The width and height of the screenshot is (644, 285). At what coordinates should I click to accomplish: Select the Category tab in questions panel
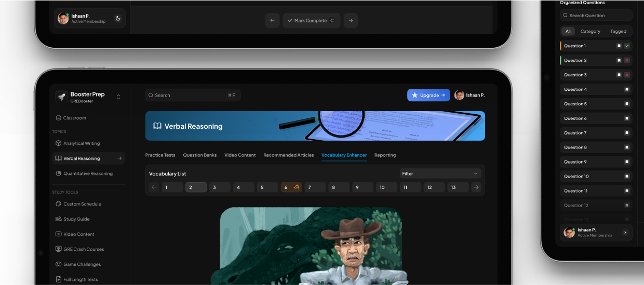[x=591, y=31]
